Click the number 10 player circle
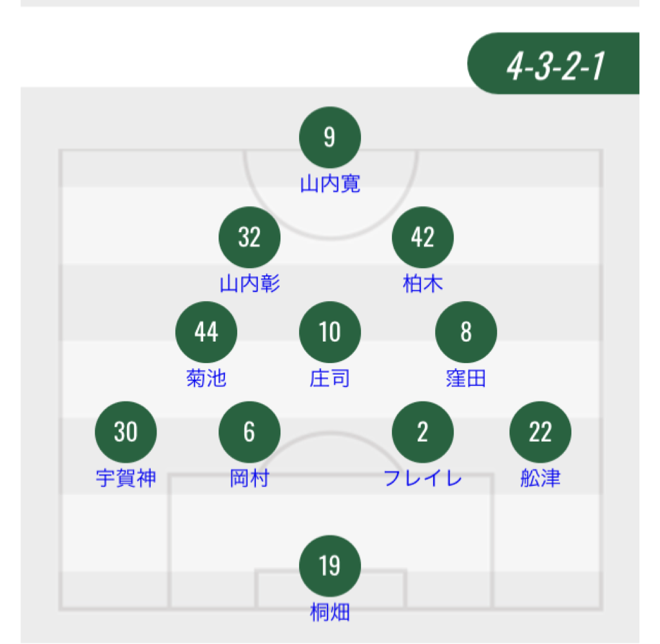The width and height of the screenshot is (660, 644). 329,332
